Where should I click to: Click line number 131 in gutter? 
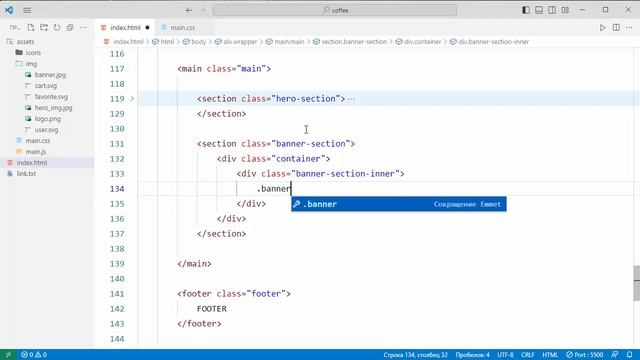click(117, 144)
